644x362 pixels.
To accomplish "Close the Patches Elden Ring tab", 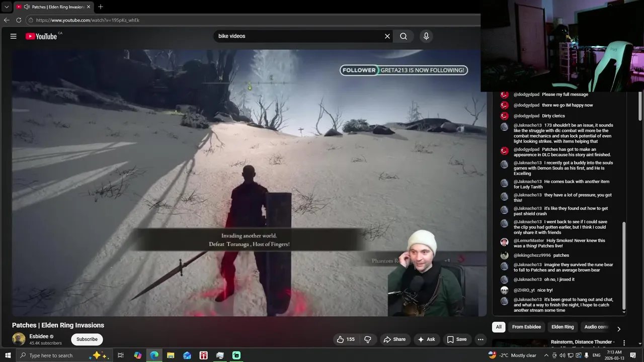I will pyautogui.click(x=89, y=7).
